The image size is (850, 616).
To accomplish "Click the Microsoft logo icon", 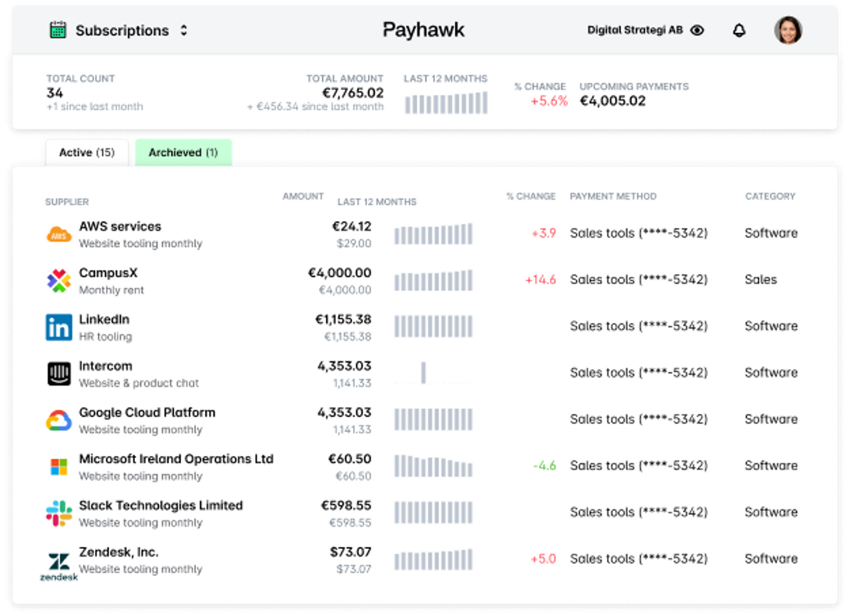I will (x=59, y=467).
